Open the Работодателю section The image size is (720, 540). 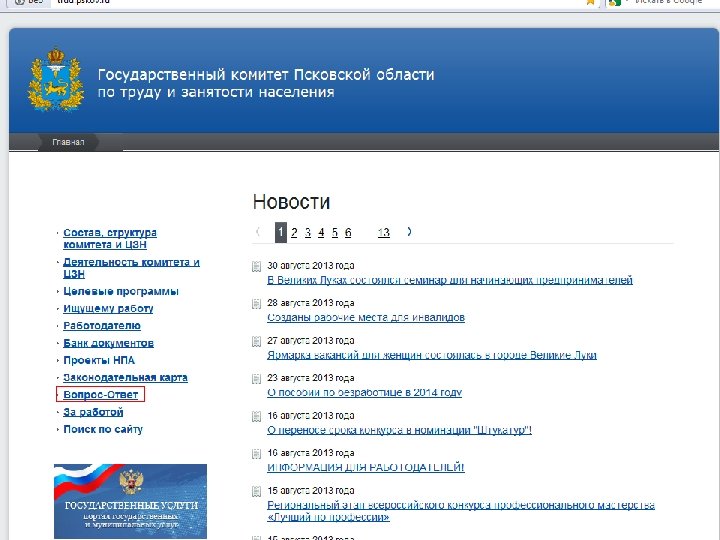pyautogui.click(x=102, y=326)
